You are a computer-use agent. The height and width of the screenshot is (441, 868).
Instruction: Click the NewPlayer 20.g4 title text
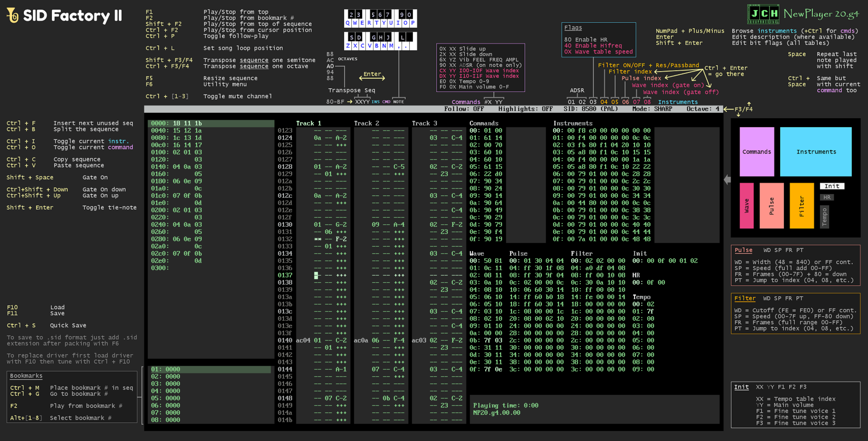(x=821, y=14)
